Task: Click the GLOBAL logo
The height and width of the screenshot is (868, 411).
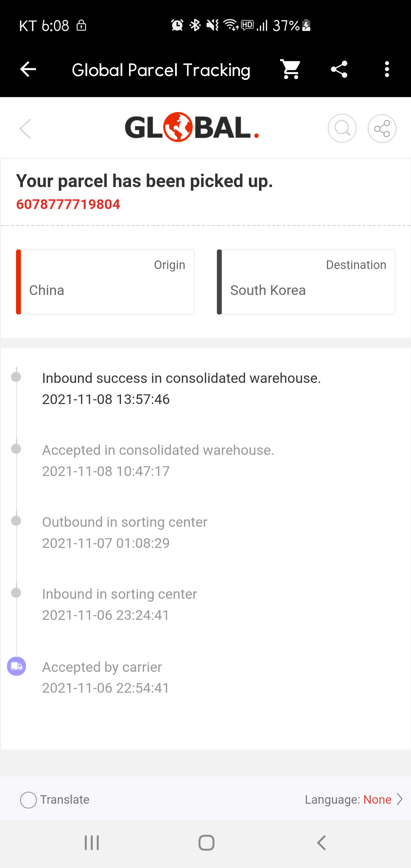Action: [x=192, y=127]
